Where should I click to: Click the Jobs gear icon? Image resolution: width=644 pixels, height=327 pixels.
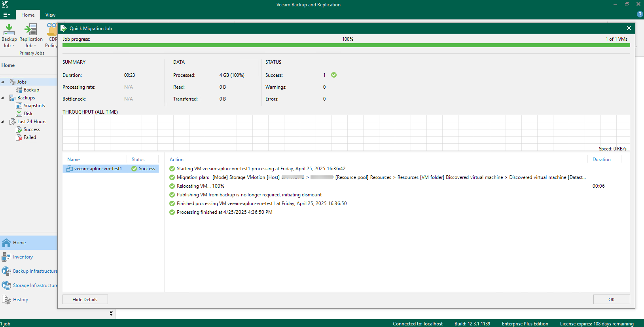(x=13, y=82)
